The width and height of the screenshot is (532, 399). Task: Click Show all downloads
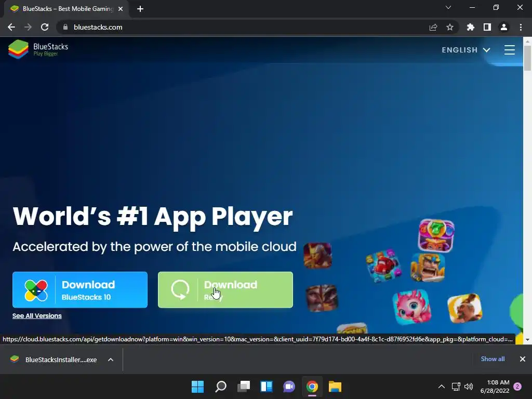[493, 359]
